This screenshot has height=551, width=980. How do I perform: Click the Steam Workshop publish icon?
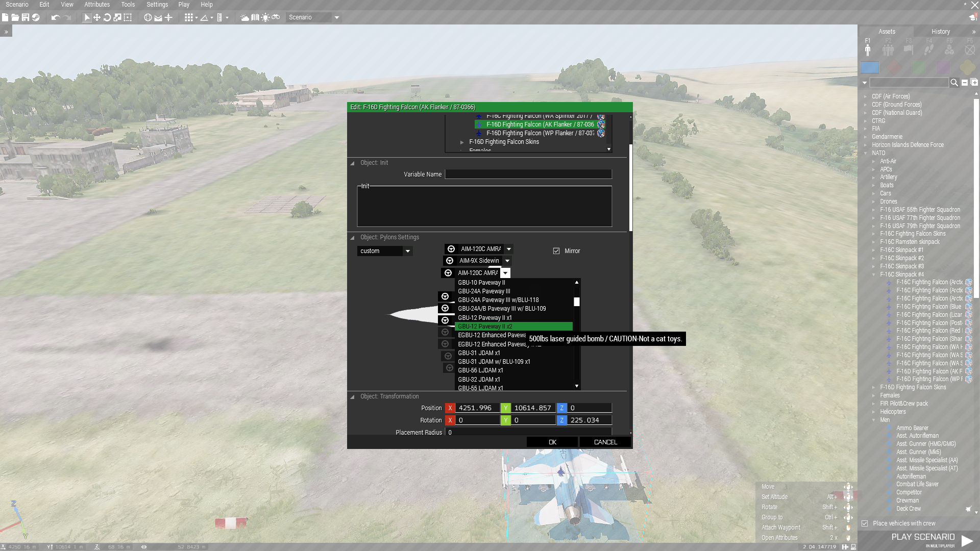pyautogui.click(x=35, y=17)
